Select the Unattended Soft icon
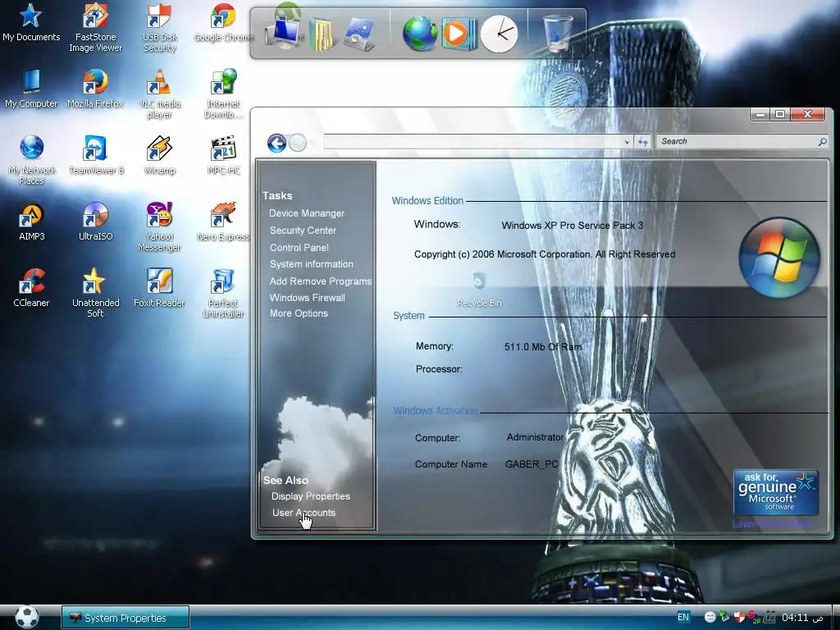840x630 pixels. tap(95, 293)
